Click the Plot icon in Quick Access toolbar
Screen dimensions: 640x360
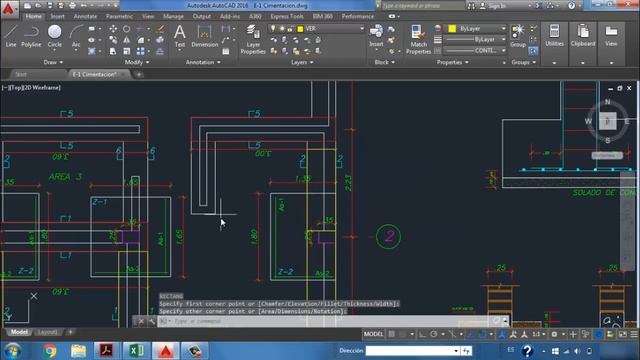72,6
